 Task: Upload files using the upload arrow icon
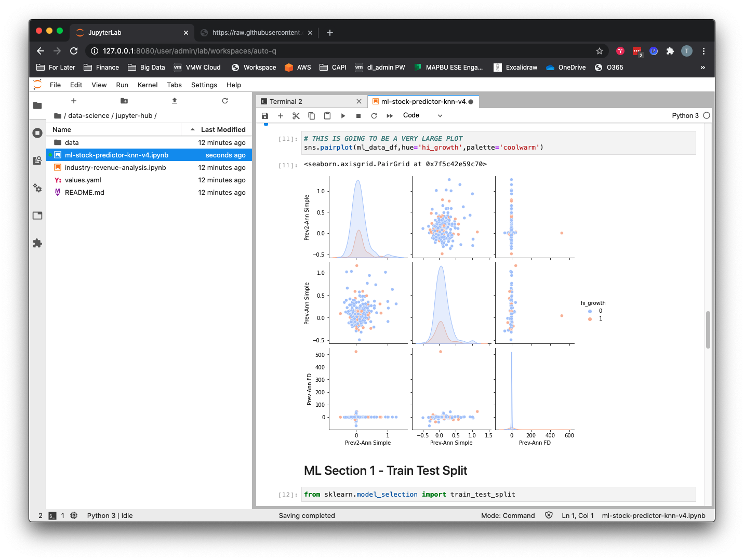click(x=175, y=101)
